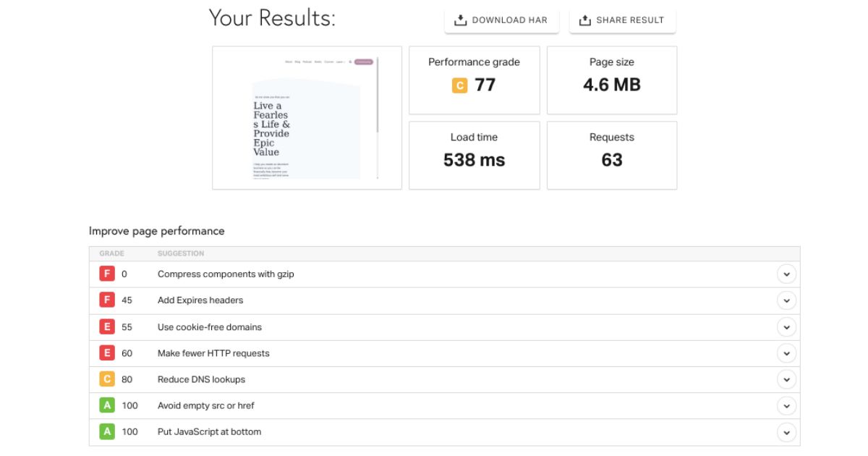Expand the Put JavaScript at bottom chevron
The image size is (868, 456).
point(786,432)
